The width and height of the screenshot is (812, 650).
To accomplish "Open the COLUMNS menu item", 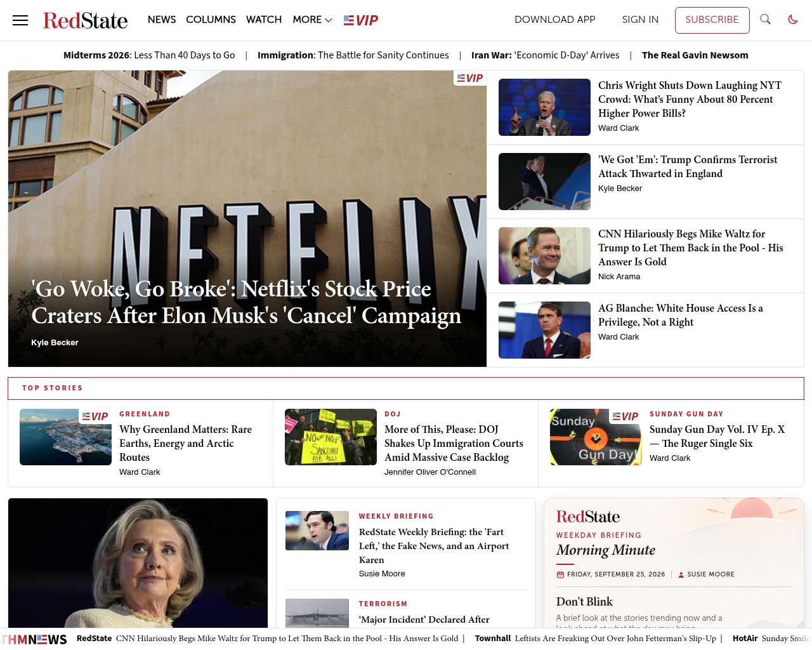I will 211,20.
